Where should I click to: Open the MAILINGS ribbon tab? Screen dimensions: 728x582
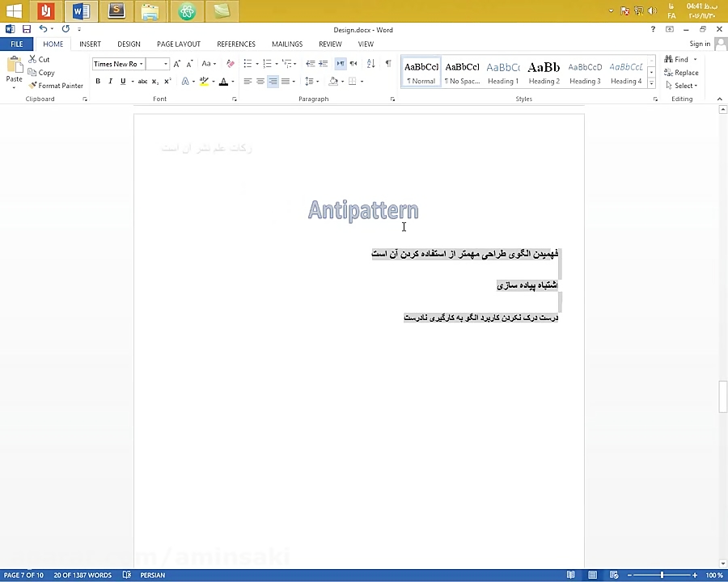(x=287, y=44)
